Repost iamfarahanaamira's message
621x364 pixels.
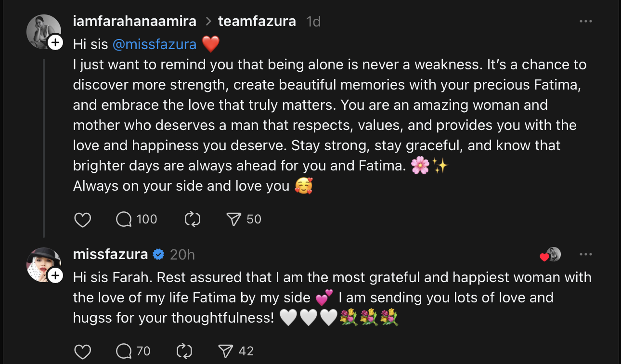[x=193, y=220]
